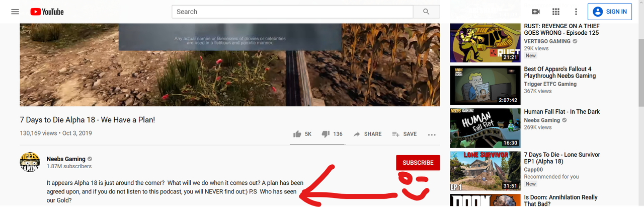Viewport: 644px width, 207px height.
Task: Open more actions ellipsis below video
Action: coord(432,134)
